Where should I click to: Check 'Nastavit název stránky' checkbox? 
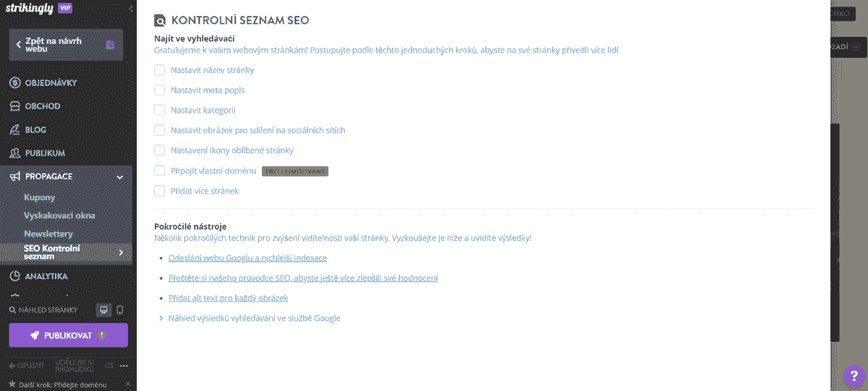[x=160, y=70]
